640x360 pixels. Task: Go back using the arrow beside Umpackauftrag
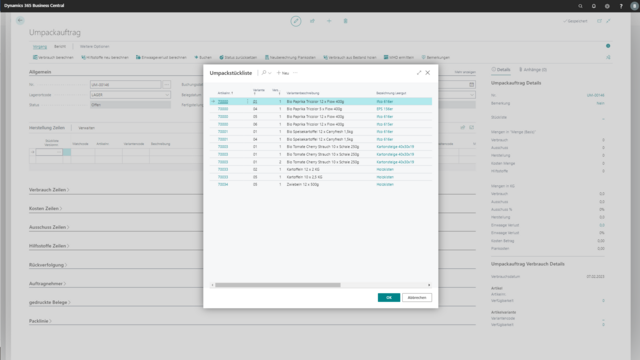[20, 20]
